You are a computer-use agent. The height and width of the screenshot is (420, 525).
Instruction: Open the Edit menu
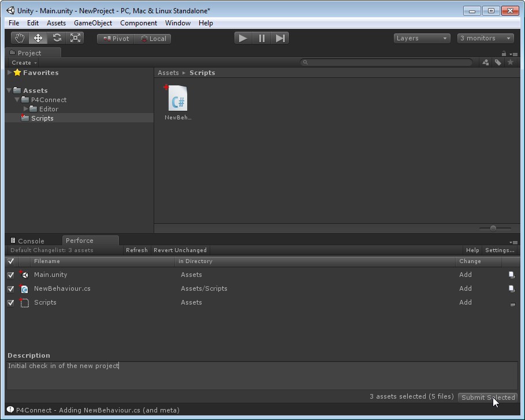coord(33,23)
